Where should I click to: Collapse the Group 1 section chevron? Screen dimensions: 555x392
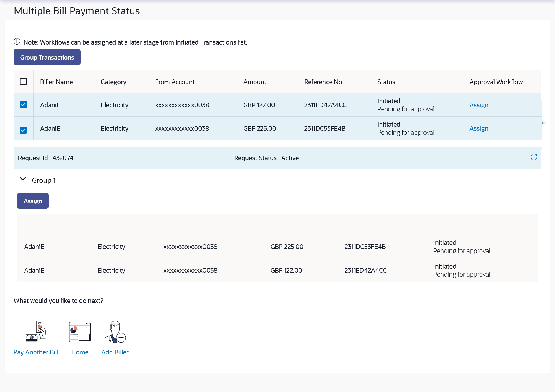click(x=23, y=179)
